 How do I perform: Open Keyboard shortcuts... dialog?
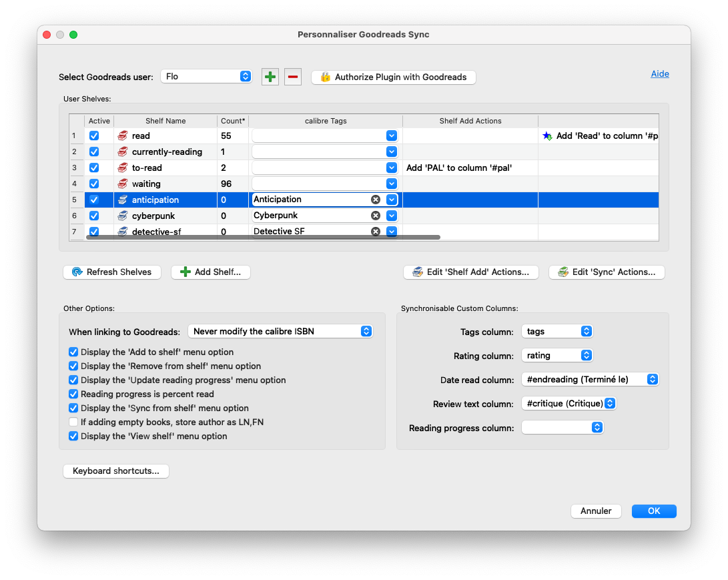pos(116,471)
